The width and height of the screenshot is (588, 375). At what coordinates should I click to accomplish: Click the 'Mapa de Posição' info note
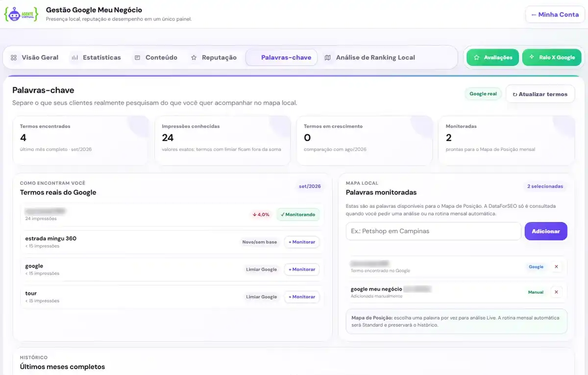[456, 322]
